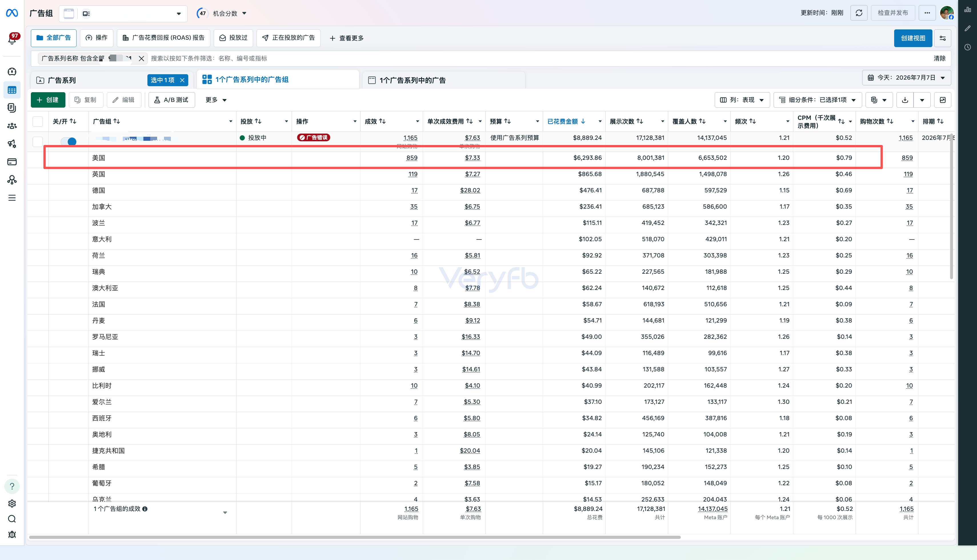Open the share chart icon in toolbar

click(x=942, y=100)
